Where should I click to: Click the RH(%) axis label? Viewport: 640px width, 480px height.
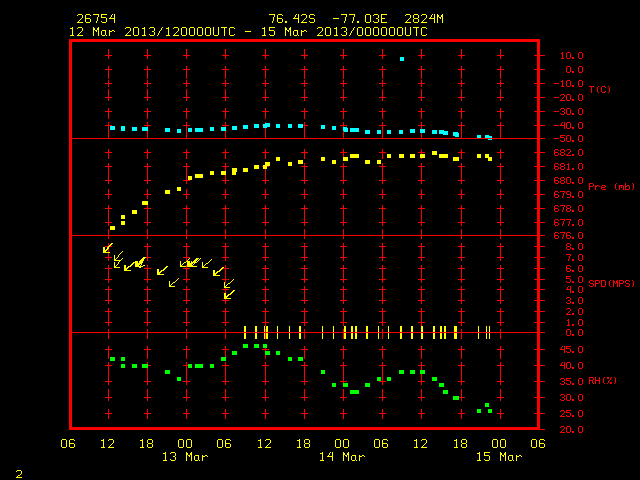(x=602, y=380)
